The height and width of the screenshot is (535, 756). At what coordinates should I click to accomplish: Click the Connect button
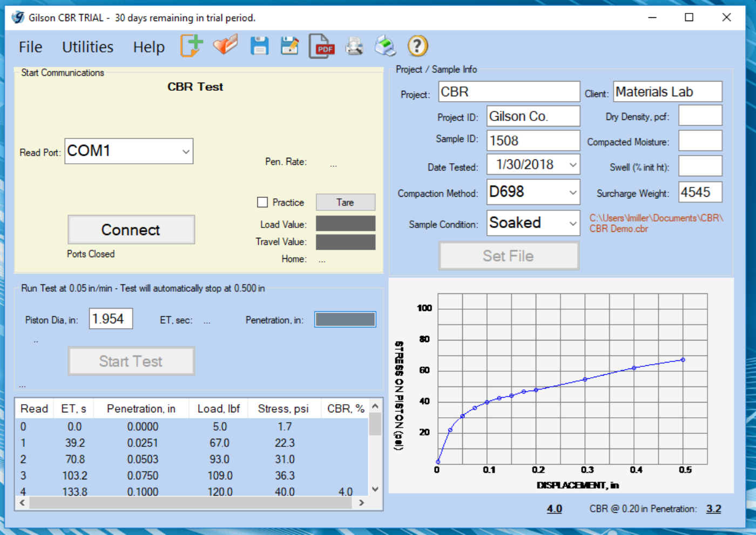tap(131, 230)
